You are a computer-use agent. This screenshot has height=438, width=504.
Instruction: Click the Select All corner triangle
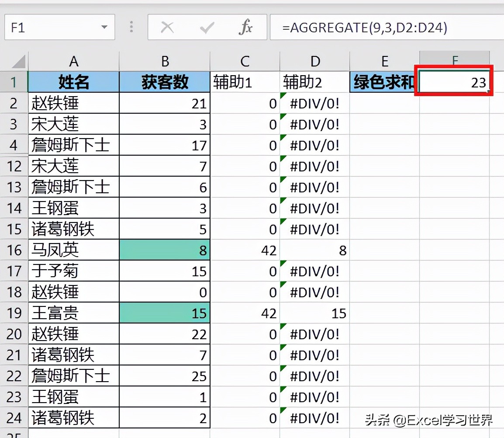click(x=18, y=62)
